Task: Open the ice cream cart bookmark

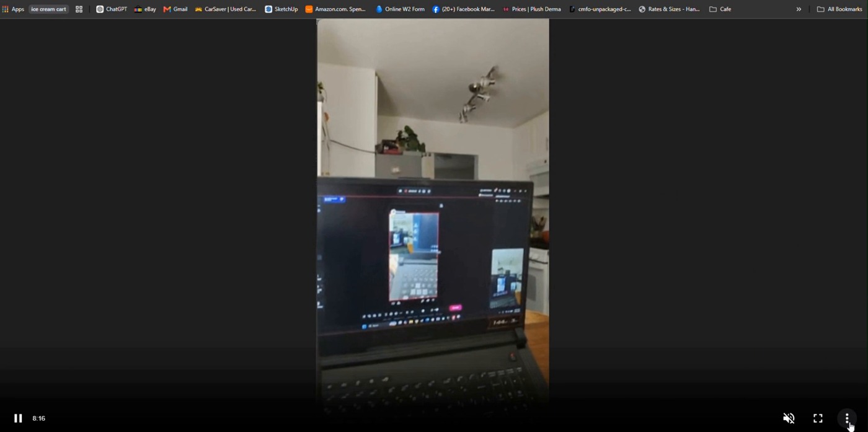Action: 48,9
